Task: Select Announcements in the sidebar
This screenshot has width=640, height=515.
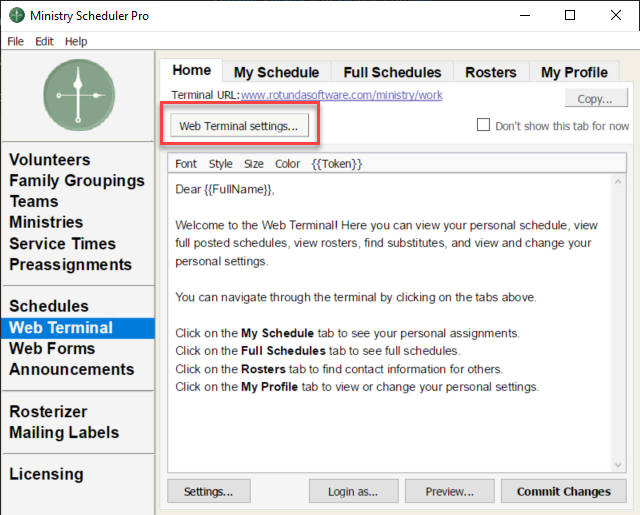Action: click(72, 369)
